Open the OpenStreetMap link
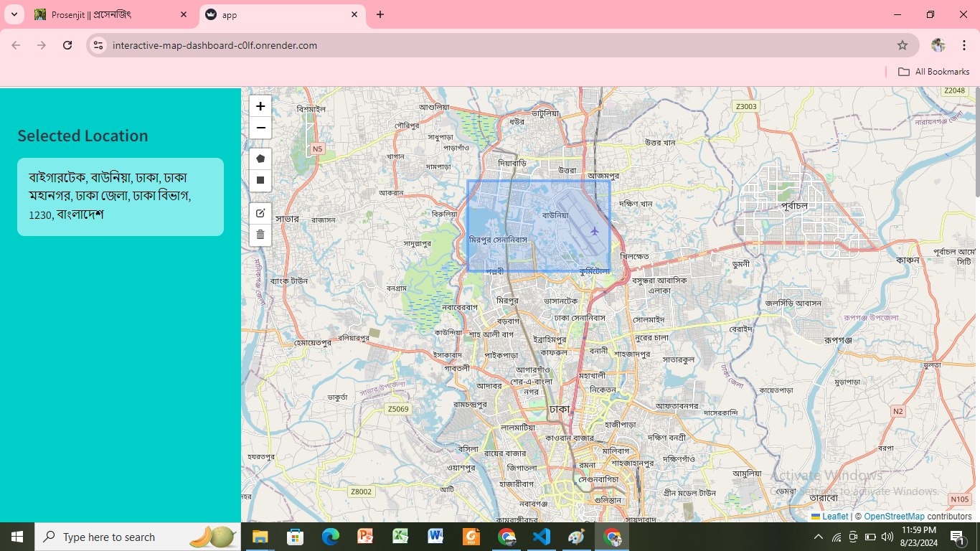This screenshot has height=551, width=980. pos(894,517)
